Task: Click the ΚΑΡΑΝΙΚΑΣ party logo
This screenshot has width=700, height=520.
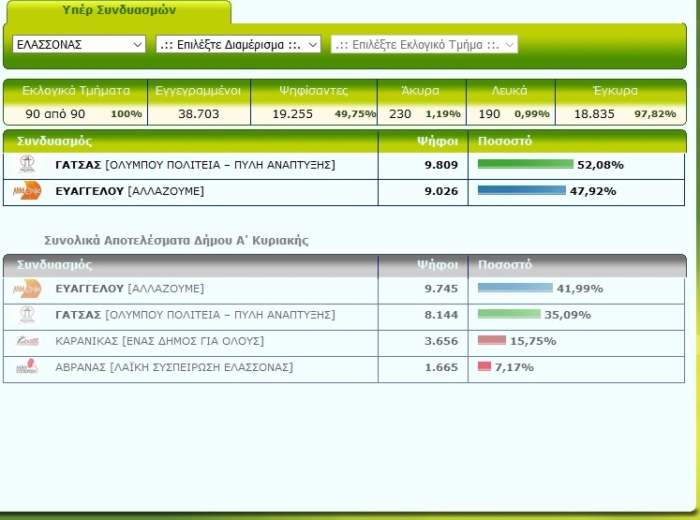Action: point(26,342)
